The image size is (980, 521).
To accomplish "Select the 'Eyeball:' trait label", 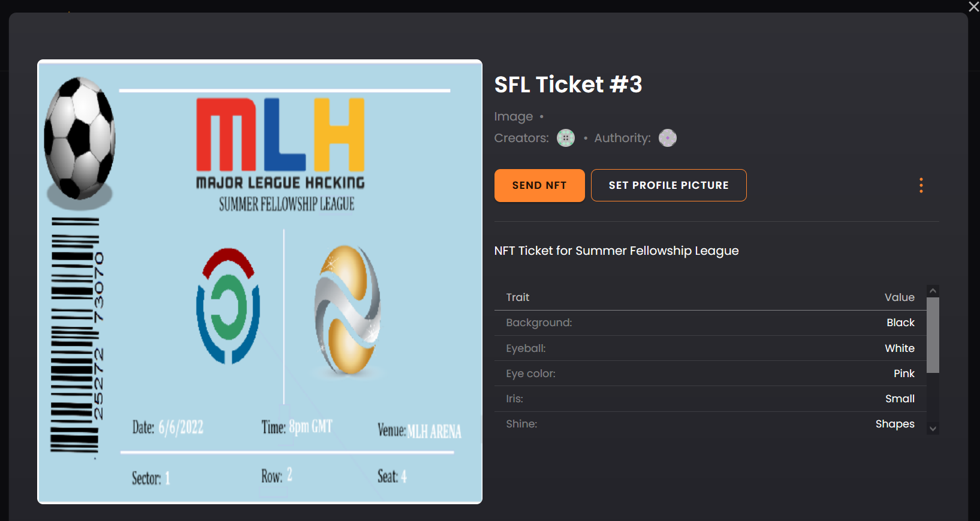I will point(526,348).
